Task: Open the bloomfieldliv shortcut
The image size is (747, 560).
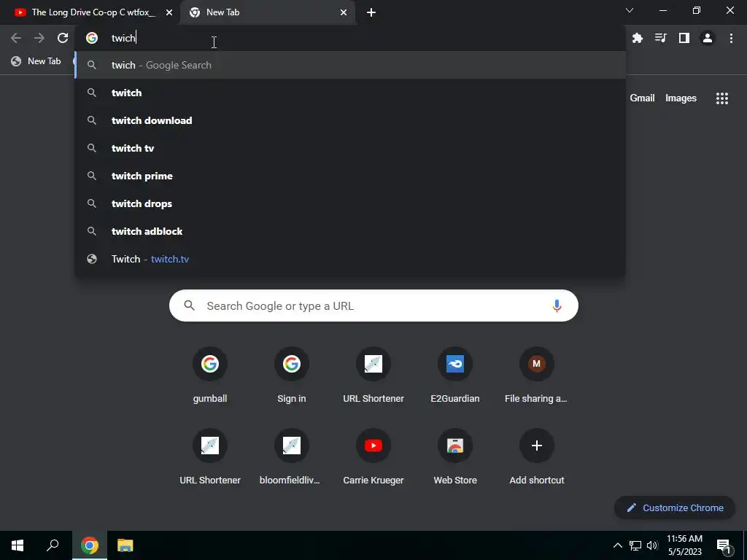Action: pos(292,457)
